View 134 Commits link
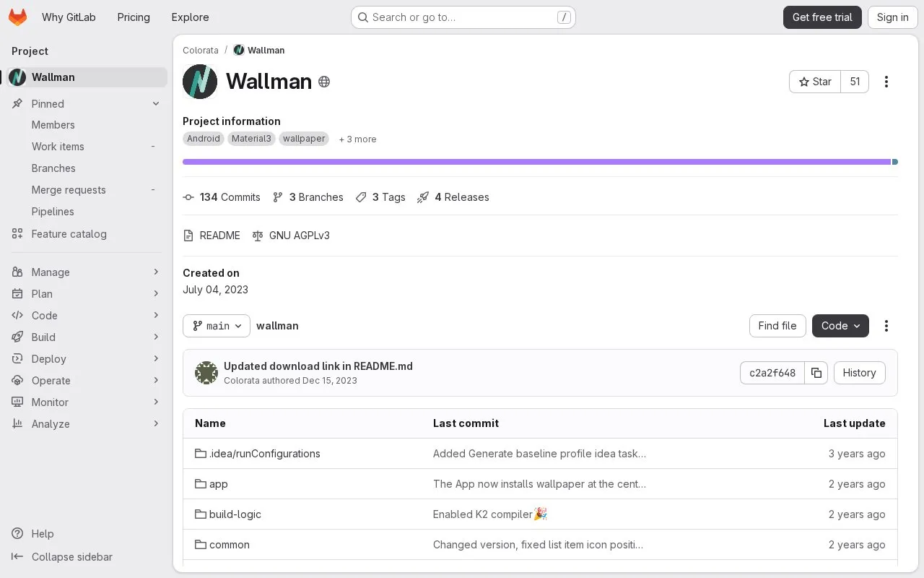The image size is (924, 578). [x=222, y=197]
